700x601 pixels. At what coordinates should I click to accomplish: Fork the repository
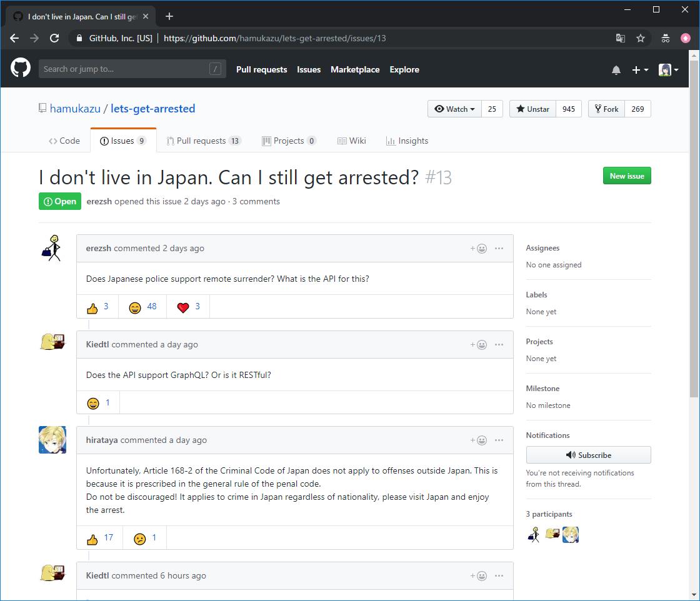pos(606,109)
